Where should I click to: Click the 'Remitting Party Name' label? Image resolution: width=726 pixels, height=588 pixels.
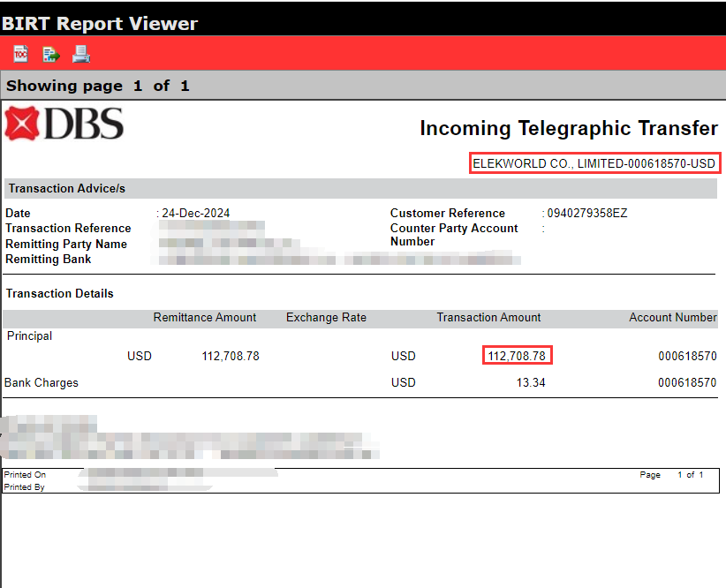[66, 244]
